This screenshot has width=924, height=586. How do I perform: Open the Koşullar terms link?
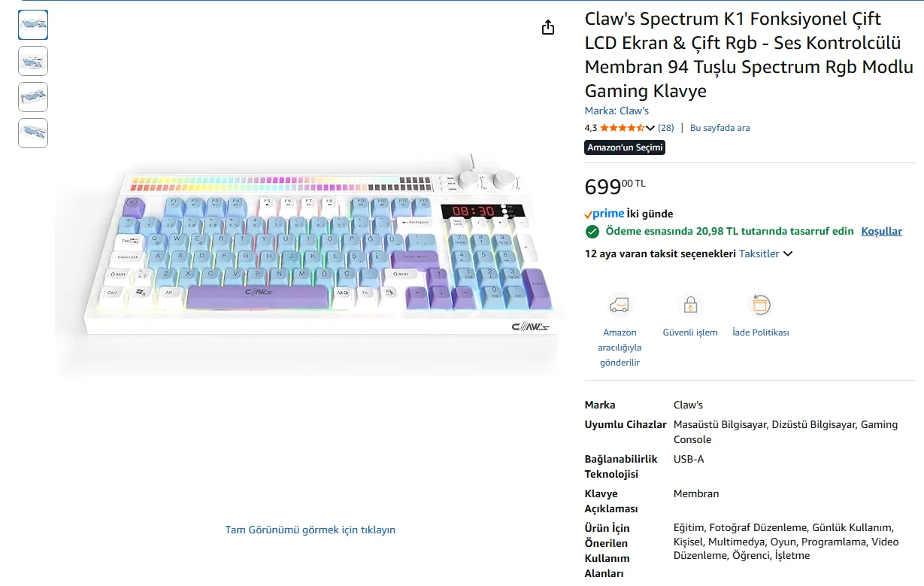tap(881, 231)
